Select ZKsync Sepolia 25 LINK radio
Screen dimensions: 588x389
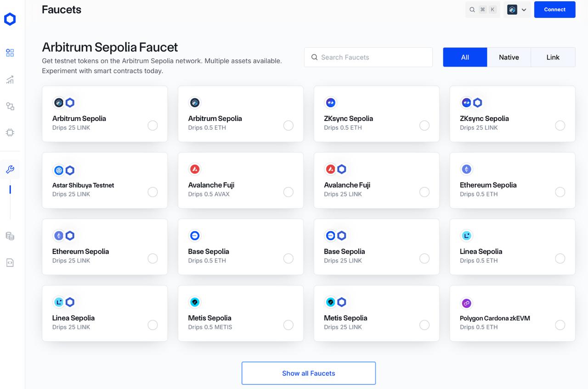(560, 126)
